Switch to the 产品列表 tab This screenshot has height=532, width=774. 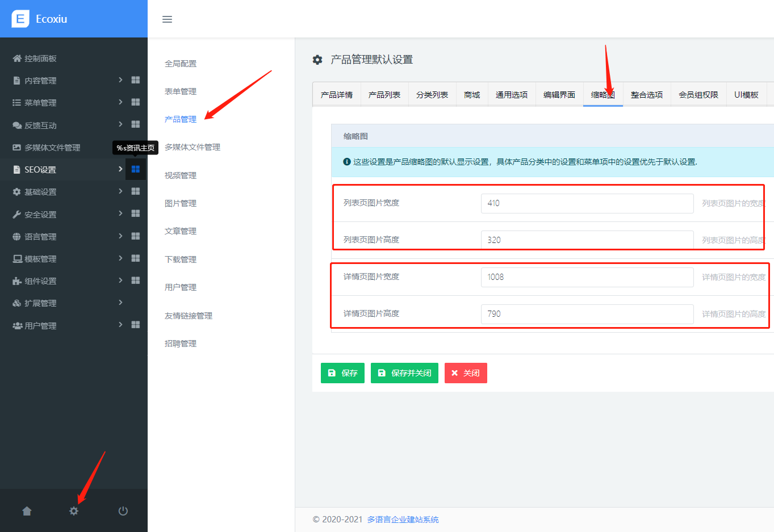point(384,95)
